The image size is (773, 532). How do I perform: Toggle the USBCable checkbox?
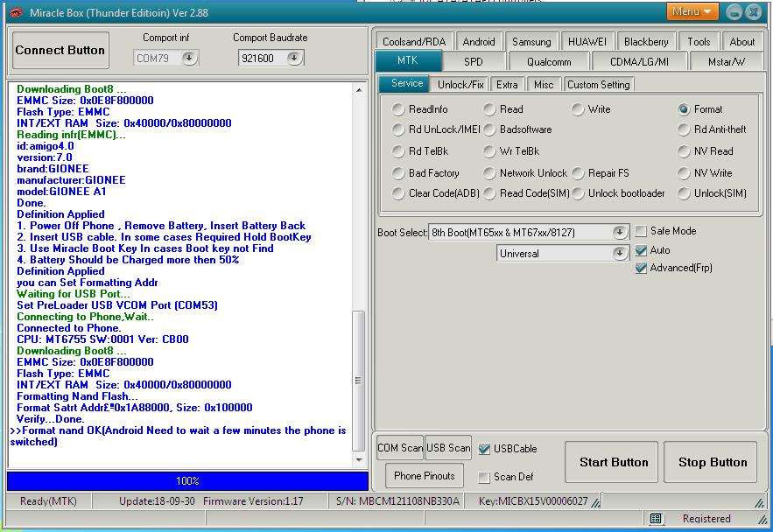click(485, 449)
